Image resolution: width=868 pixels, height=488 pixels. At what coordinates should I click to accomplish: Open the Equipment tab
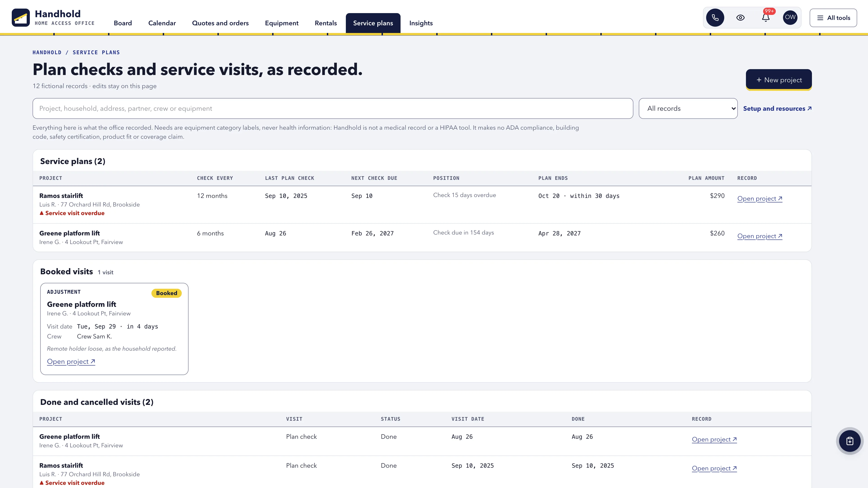(x=282, y=23)
